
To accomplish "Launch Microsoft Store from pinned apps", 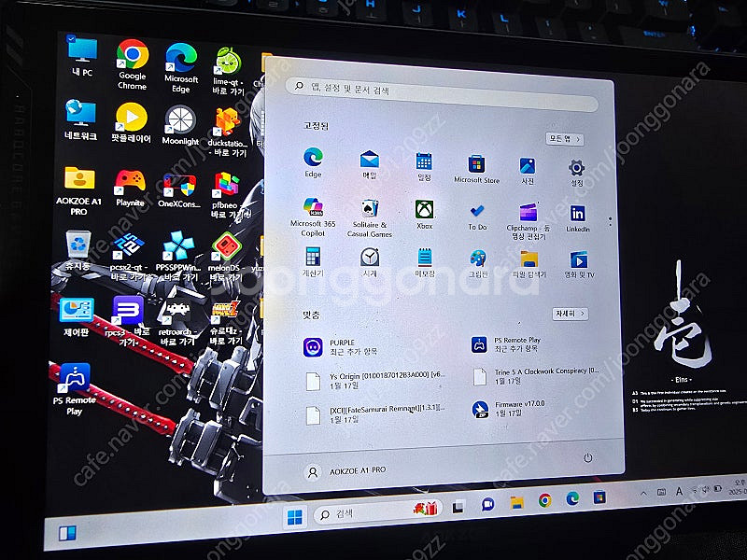I will tap(476, 169).
